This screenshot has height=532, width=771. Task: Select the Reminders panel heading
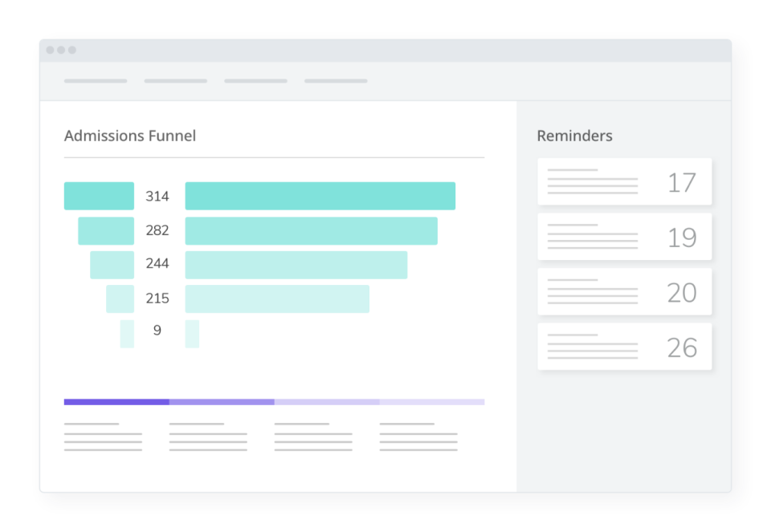coord(575,136)
